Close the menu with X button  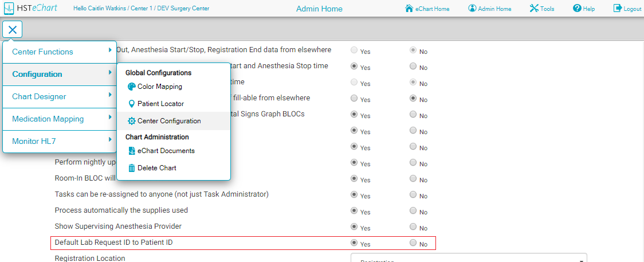13,30
